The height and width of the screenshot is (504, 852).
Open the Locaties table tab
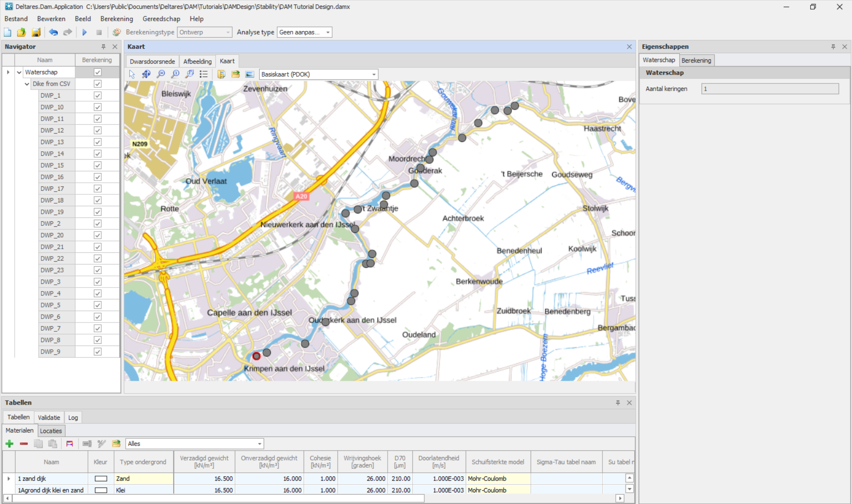[x=51, y=431]
